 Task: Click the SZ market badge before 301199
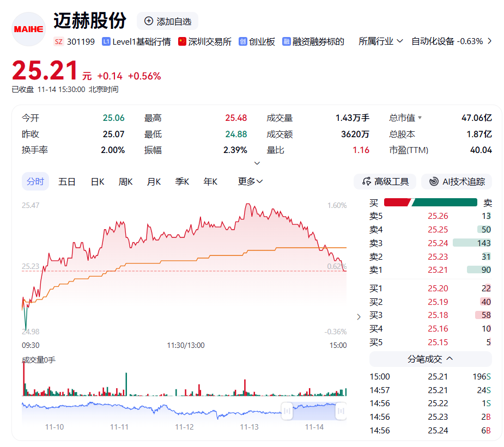[59, 41]
